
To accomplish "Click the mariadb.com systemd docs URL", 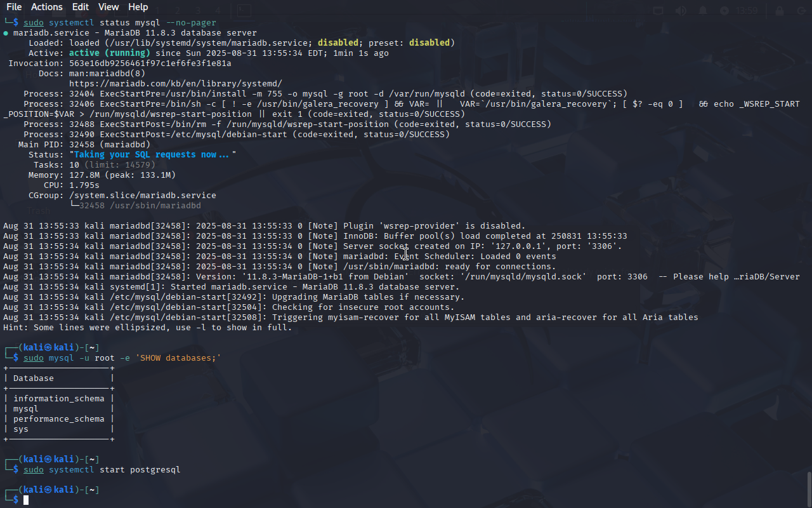I will point(175,84).
